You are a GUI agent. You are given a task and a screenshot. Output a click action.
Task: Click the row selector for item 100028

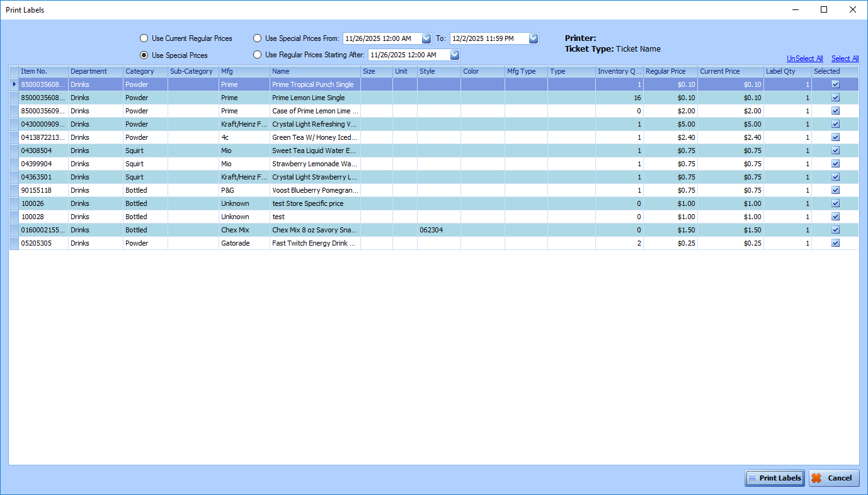(14, 217)
